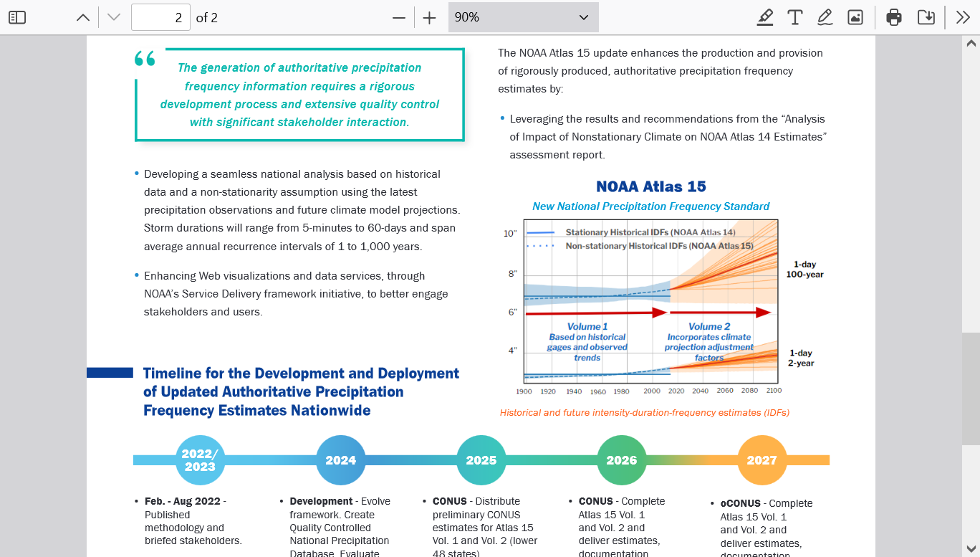Click 'Development - Evolve' timeline text
The height and width of the screenshot is (557, 980).
click(340, 501)
